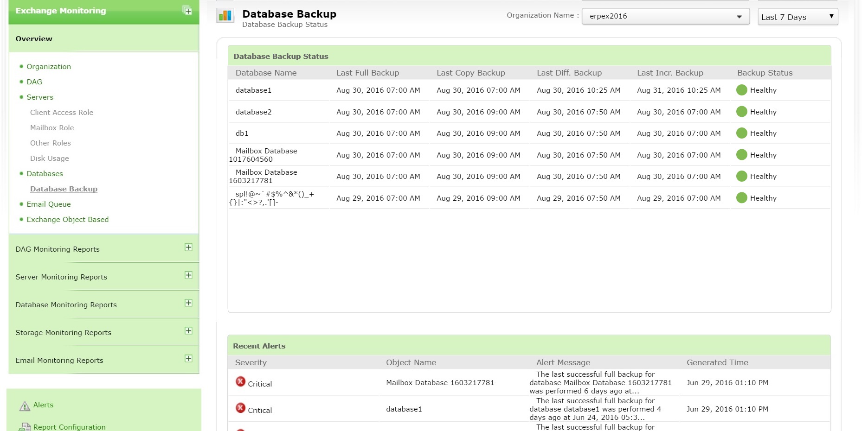Open the Database Backup link in sidebar
This screenshot has width=868, height=431.
click(64, 189)
